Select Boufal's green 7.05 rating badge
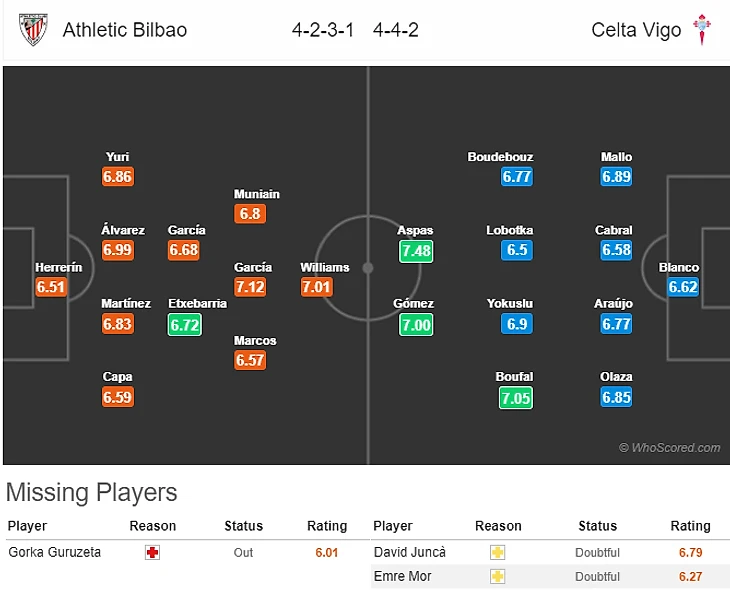Viewport: 730px width, 594px height. 516,397
